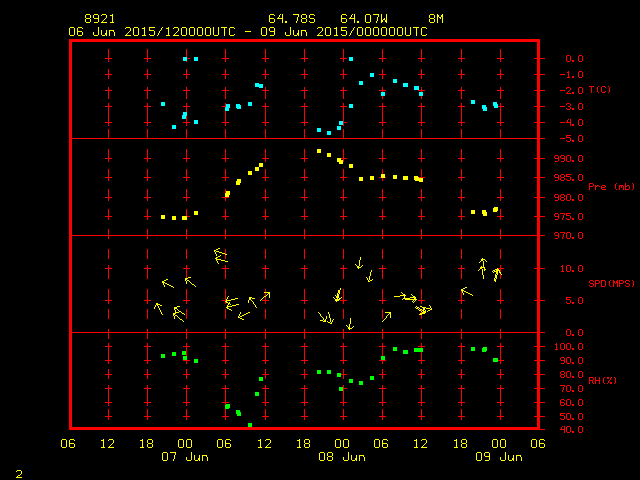Click the 10.0 wind speed axis value
The height and width of the screenshot is (480, 640).
(571, 269)
